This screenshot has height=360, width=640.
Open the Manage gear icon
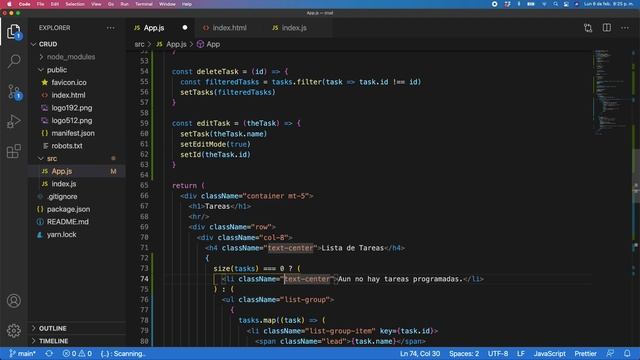(14, 330)
